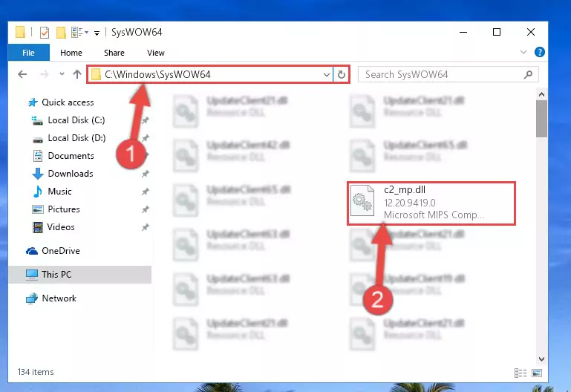
Task: Click the vertical scrollbar thumb
Action: coord(541,119)
